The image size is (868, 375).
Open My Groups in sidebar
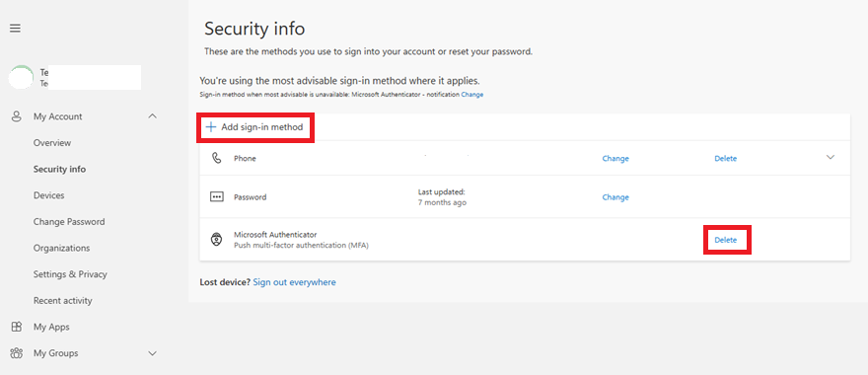(x=55, y=353)
